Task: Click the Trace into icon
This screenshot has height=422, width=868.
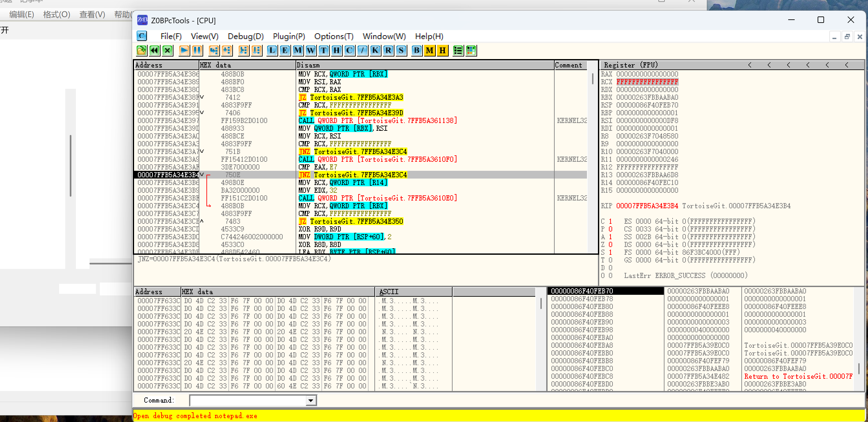Action: (243, 50)
